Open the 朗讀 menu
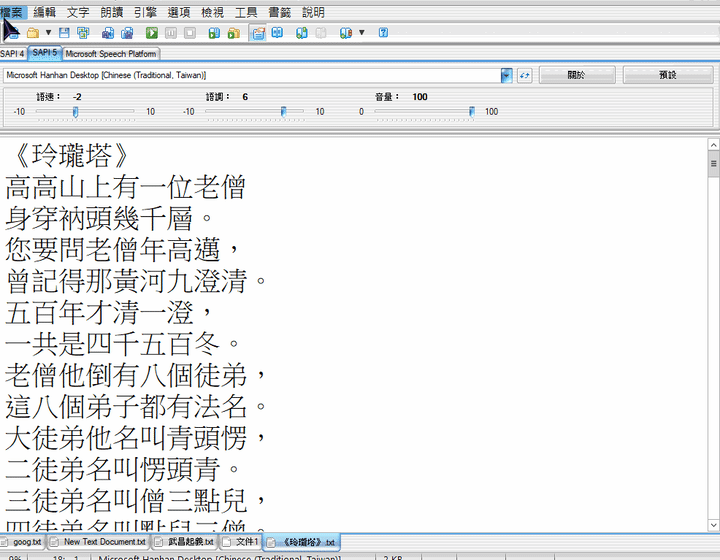Screen dimensions: 720x560 click(112, 12)
